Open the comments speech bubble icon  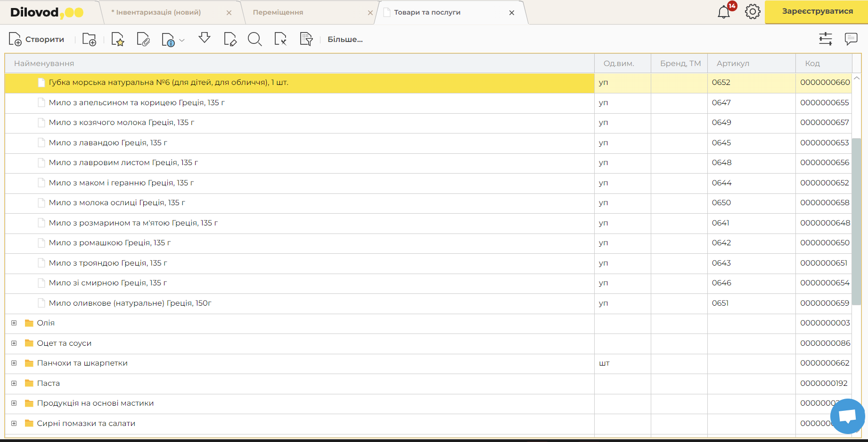tap(851, 39)
